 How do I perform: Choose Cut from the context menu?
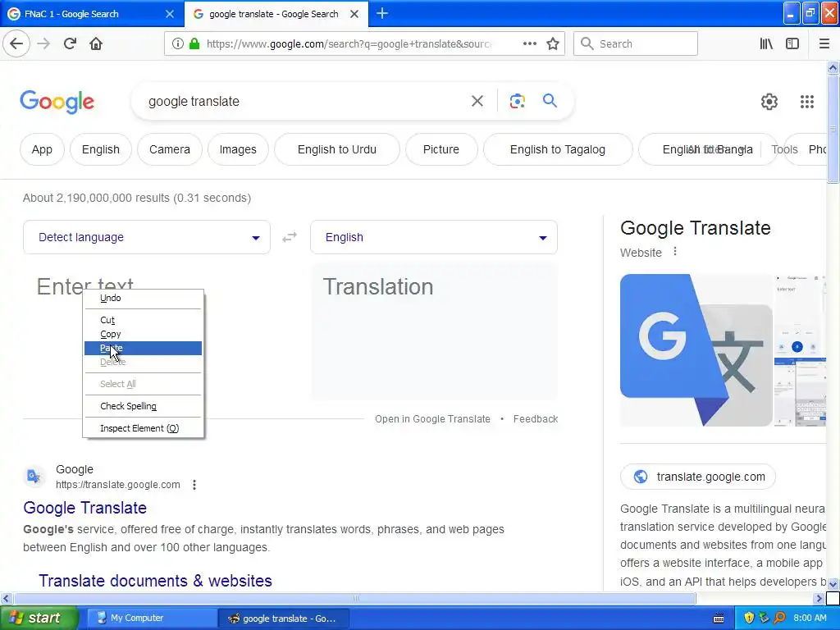pos(143,320)
